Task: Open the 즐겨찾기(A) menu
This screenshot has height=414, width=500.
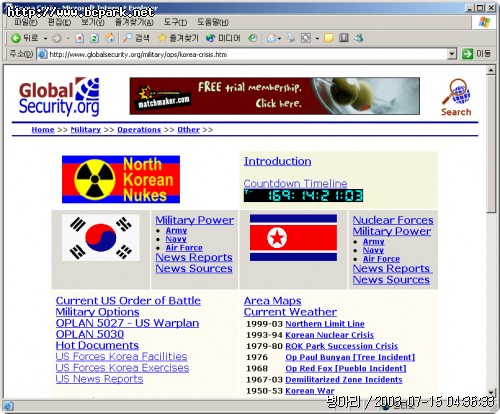Action: tap(134, 22)
